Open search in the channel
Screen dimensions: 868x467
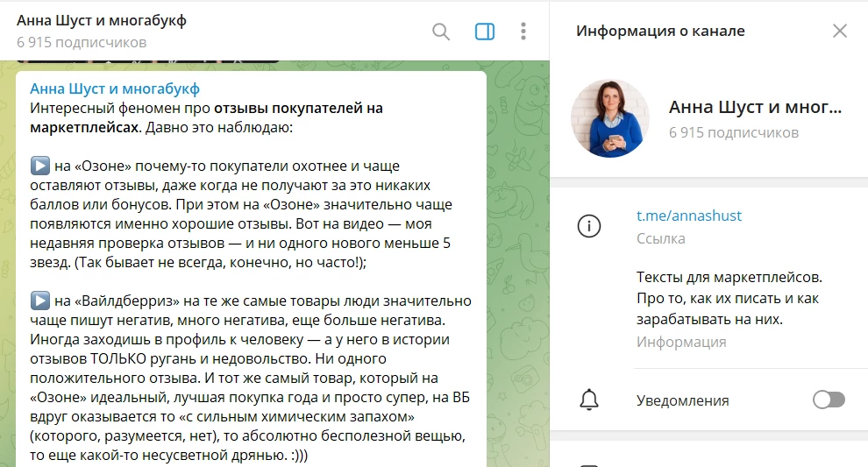(x=441, y=32)
